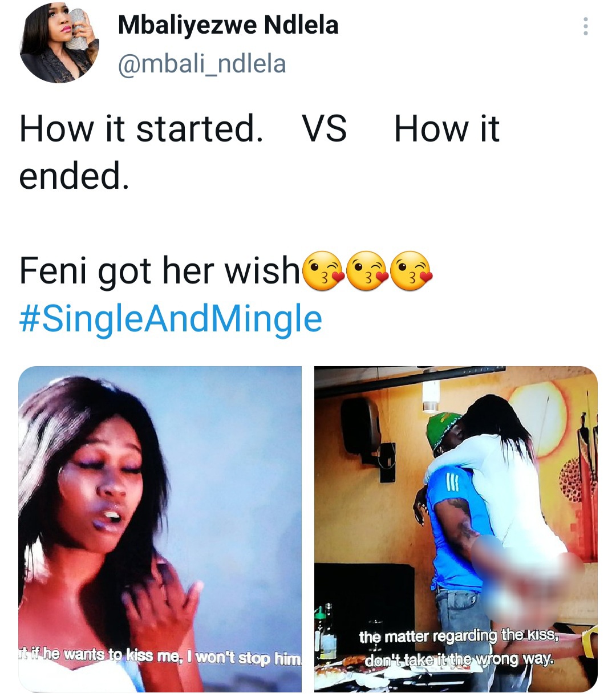Click the @mbali_ndlela handle
Screen dimensions: 616x697
pyautogui.click(x=201, y=64)
